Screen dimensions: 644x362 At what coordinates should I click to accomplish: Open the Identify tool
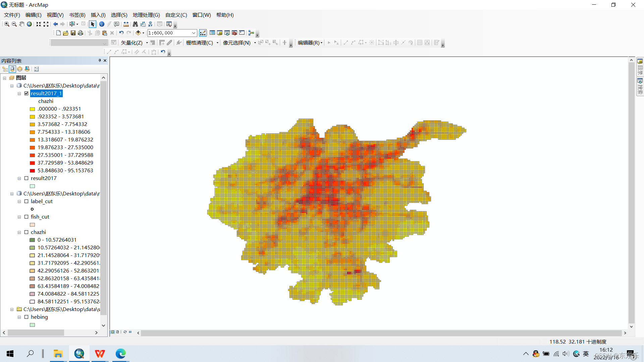pos(102,24)
